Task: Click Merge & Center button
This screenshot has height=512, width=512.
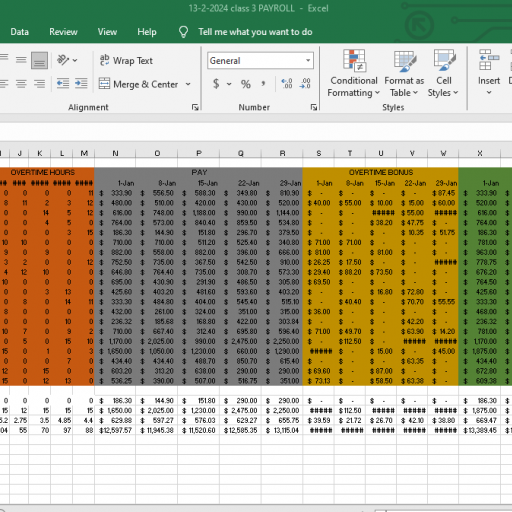Action: (138, 84)
